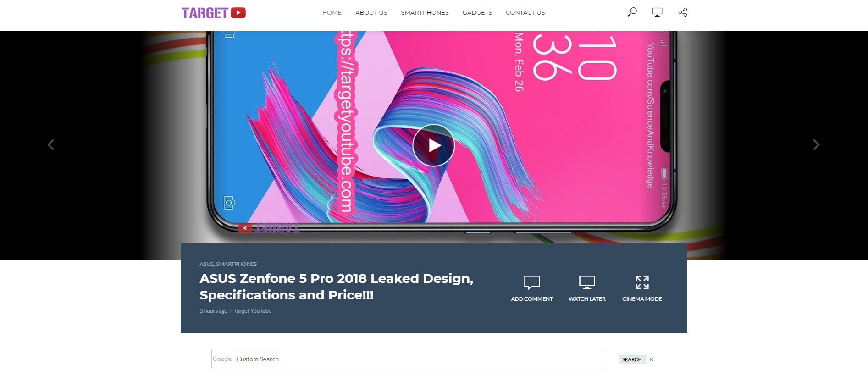Viewport: 868px width, 381px height.
Task: Play the featured Zenfone video
Action: [434, 145]
